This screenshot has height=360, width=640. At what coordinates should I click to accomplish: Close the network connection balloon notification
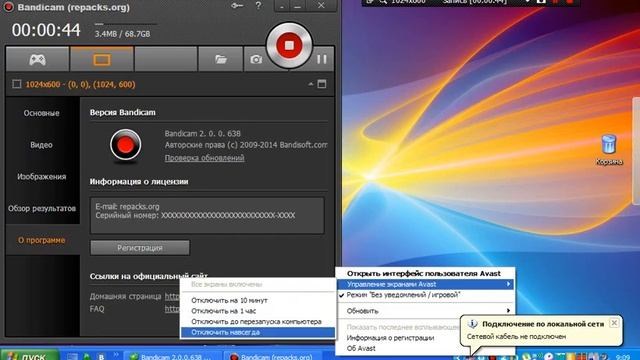[x=614, y=323]
